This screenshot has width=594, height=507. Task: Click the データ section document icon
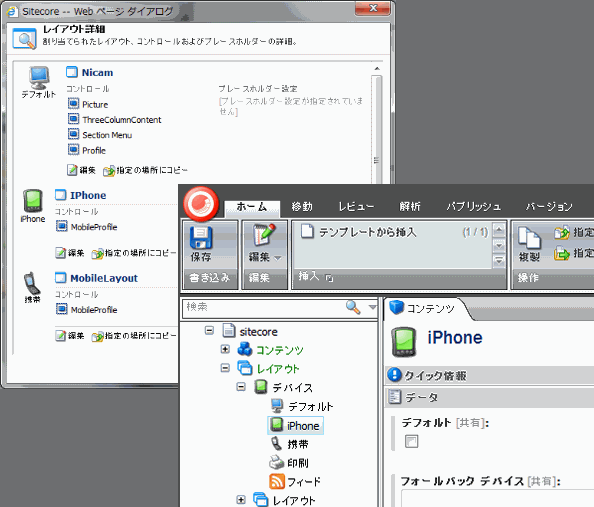tap(395, 397)
